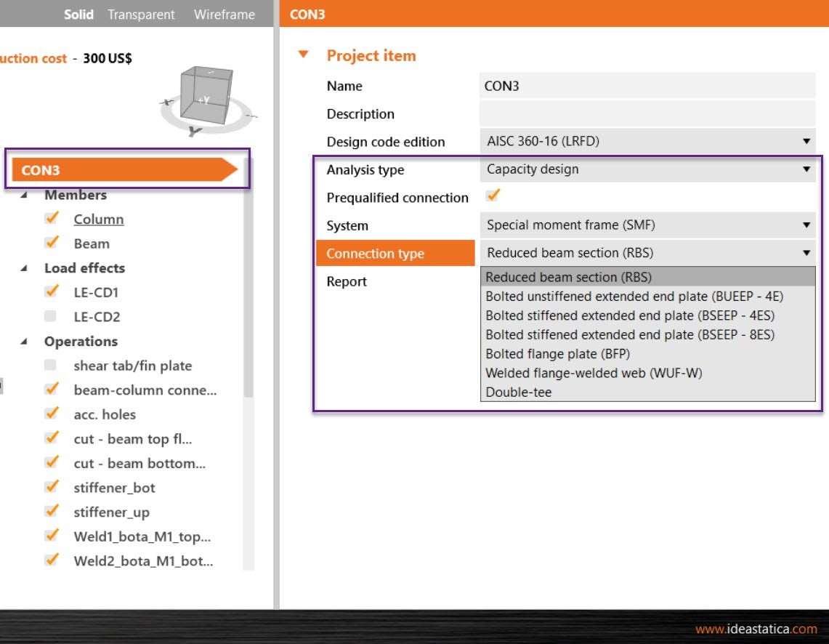Image resolution: width=829 pixels, height=644 pixels.
Task: Enable the shear tab/fin plate operation
Action: (52, 365)
